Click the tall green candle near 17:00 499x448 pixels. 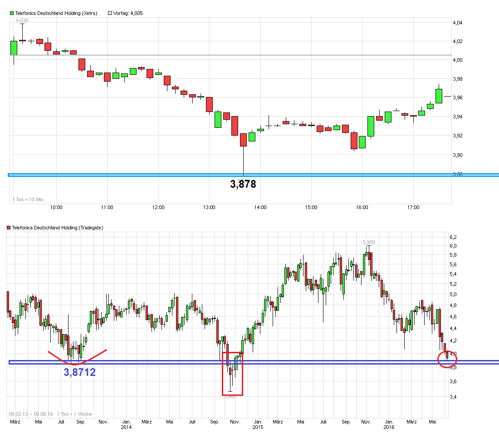tap(438, 95)
